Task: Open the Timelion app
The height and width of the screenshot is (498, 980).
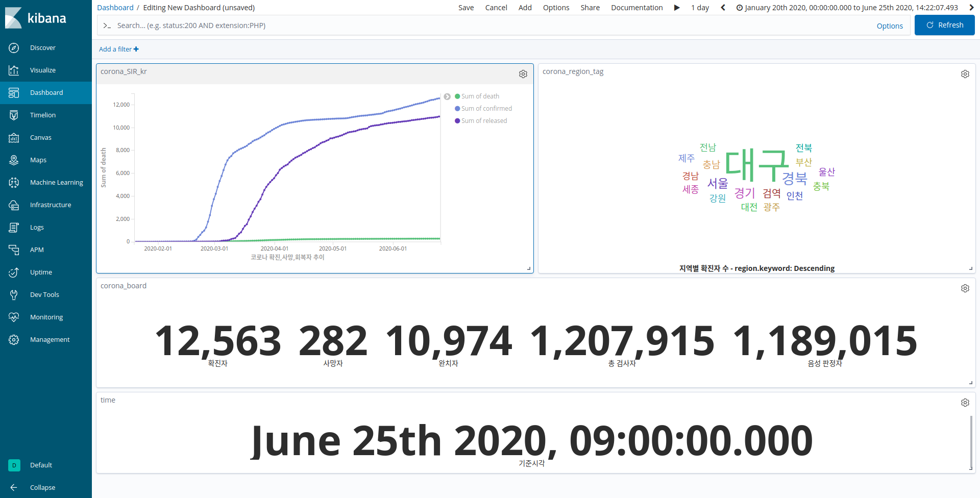Action: 42,115
